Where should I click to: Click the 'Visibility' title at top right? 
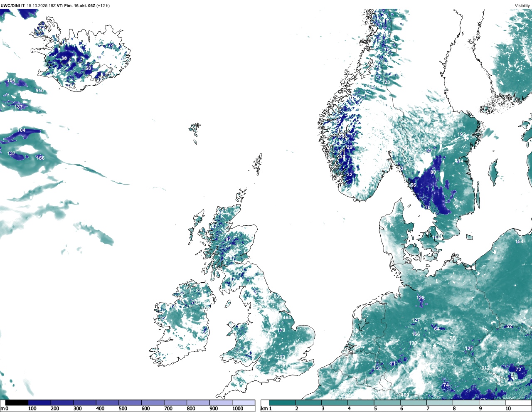pos(522,6)
